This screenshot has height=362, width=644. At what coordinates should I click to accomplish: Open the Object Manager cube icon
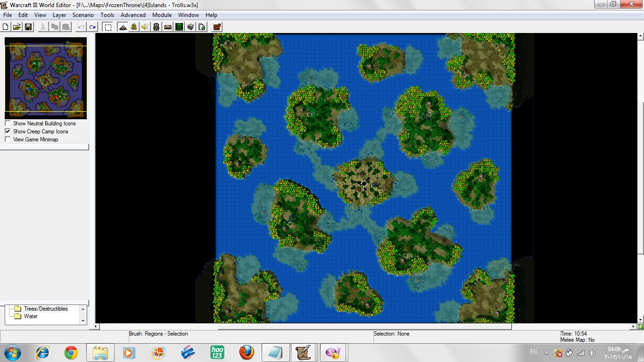tap(190, 27)
